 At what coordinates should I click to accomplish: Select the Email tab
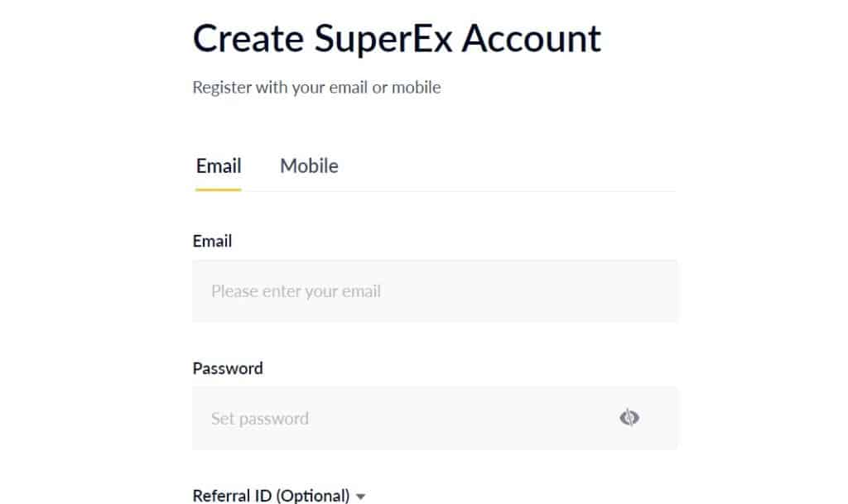(218, 166)
